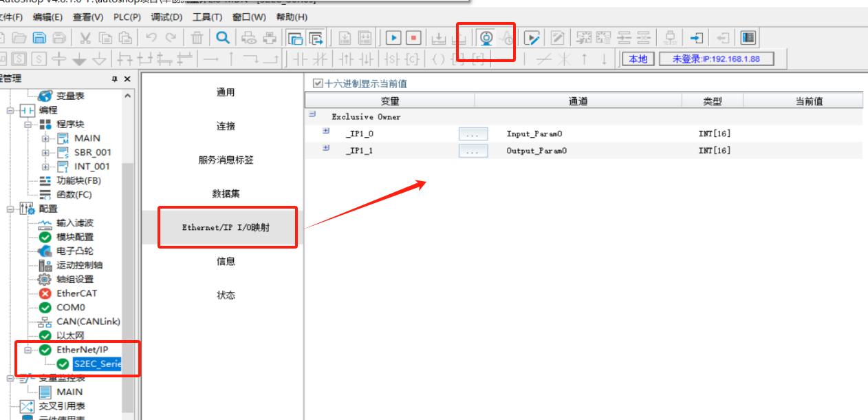
Task: Click the blue panel layout icon
Action: [748, 36]
